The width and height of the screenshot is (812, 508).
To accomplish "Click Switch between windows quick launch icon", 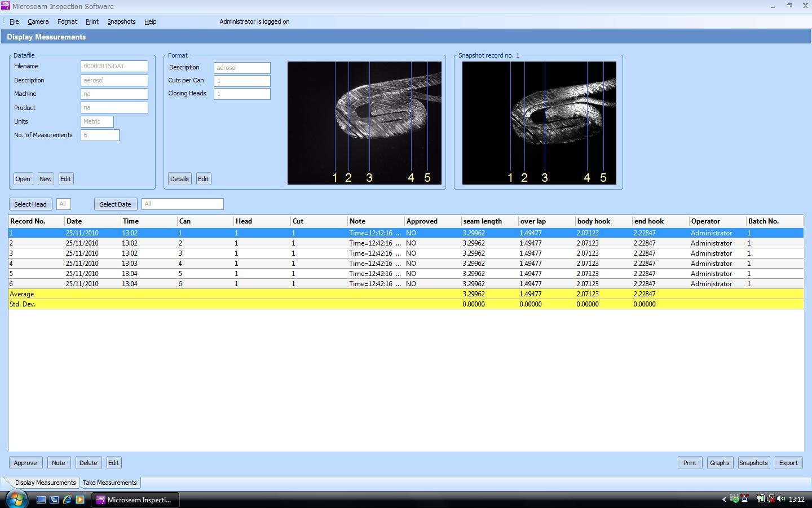I will tap(54, 500).
